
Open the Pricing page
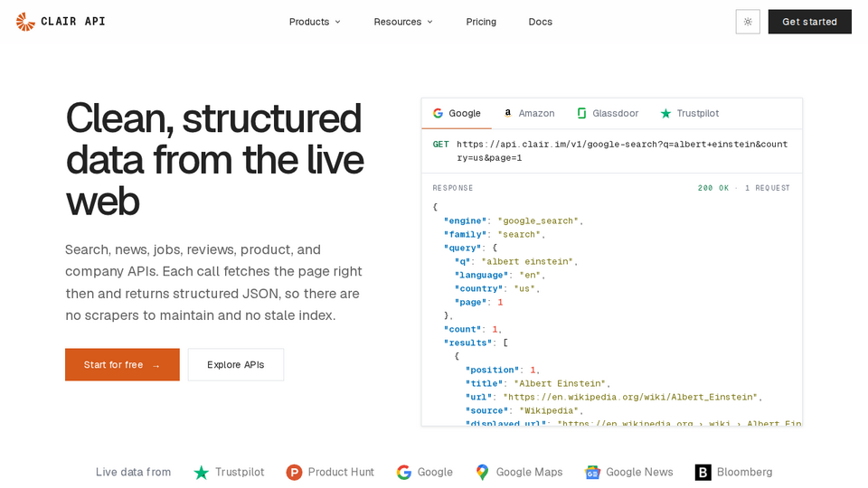[481, 22]
